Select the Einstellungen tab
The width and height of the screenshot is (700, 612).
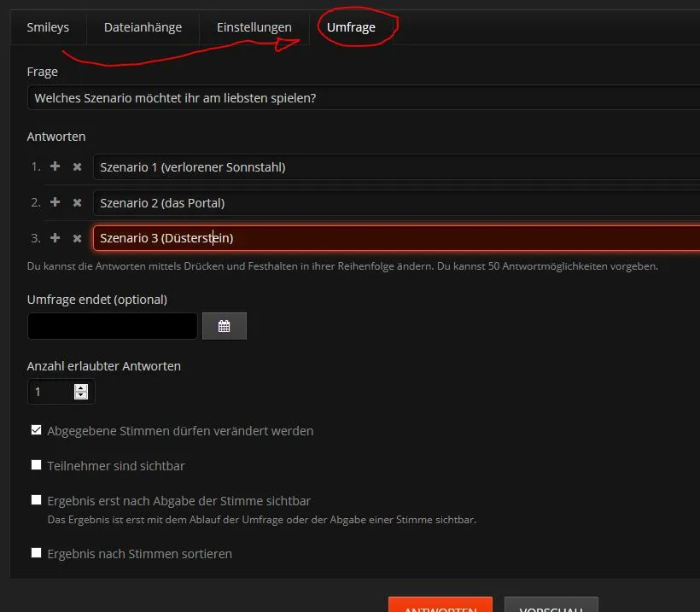tap(254, 27)
